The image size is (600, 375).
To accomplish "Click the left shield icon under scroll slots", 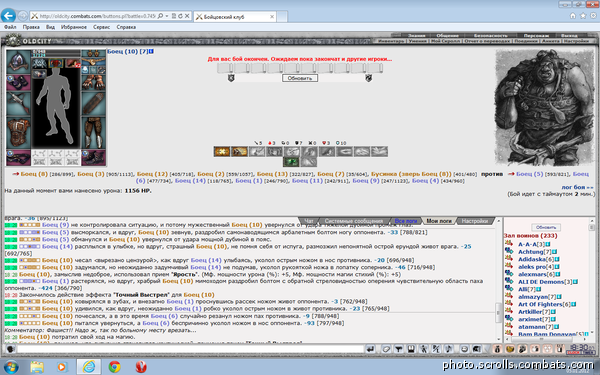I will point(231,78).
